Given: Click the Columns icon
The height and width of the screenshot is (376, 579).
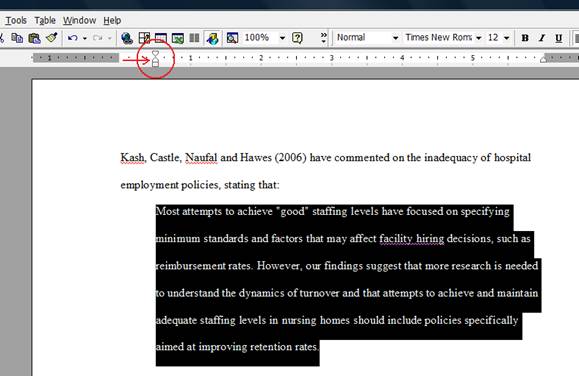Looking at the screenshot, I should click(194, 38).
